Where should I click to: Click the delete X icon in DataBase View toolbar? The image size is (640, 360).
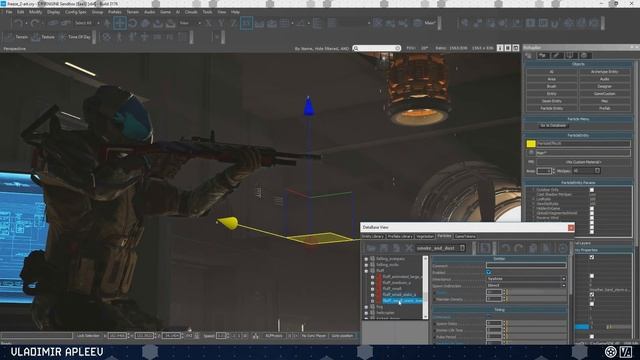click(x=409, y=248)
